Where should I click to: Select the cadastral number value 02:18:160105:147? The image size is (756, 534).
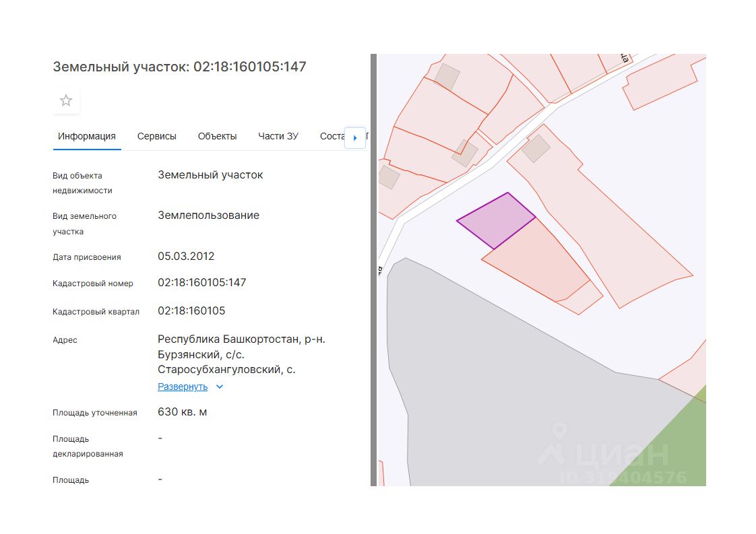pyautogui.click(x=202, y=282)
